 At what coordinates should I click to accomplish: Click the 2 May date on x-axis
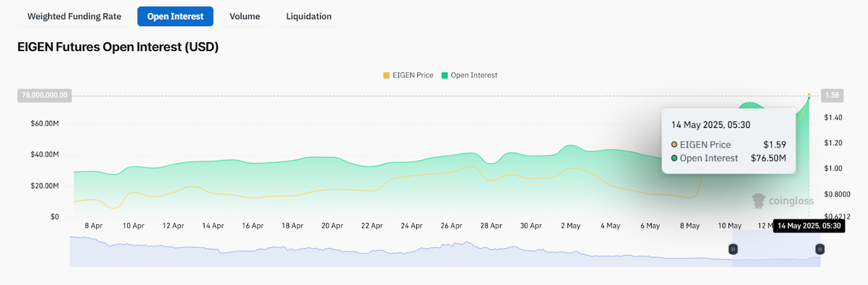point(570,226)
